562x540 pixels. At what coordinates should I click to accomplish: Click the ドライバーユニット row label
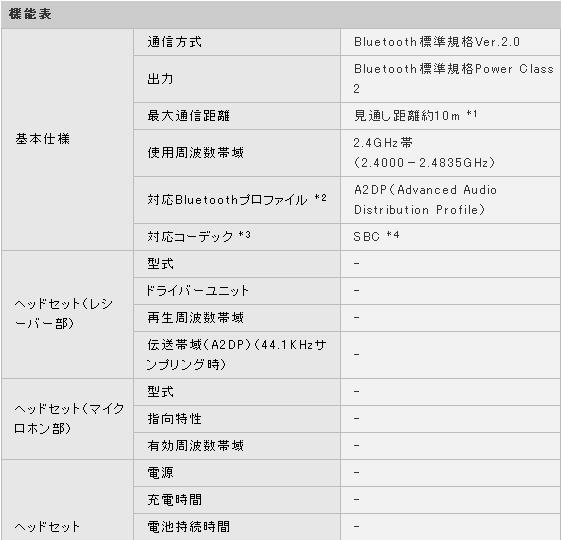point(197,291)
